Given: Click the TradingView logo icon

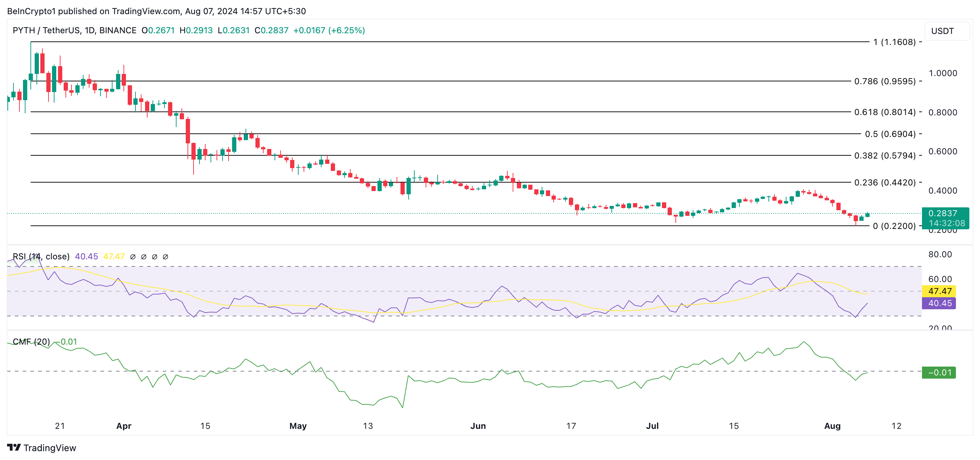Looking at the screenshot, I should tap(14, 448).
